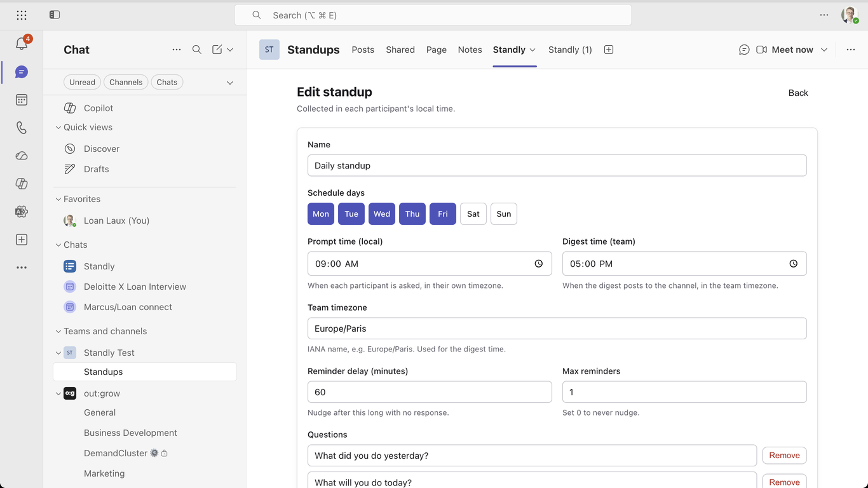Collapse the Favorites section
The height and width of the screenshot is (488, 868).
(x=58, y=199)
